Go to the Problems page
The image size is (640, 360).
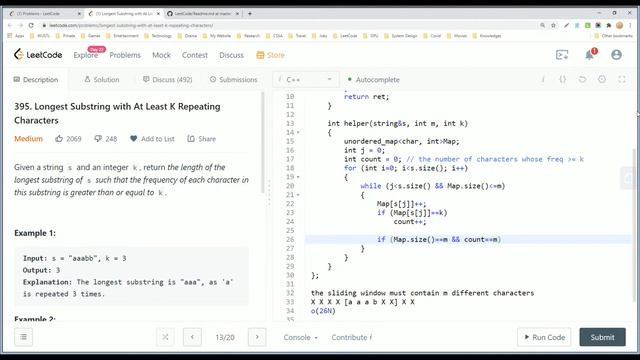[125, 55]
